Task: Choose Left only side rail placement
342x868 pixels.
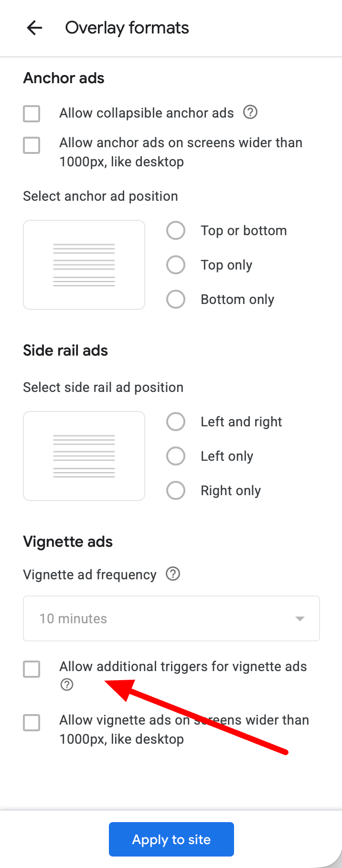Action: pyautogui.click(x=176, y=456)
